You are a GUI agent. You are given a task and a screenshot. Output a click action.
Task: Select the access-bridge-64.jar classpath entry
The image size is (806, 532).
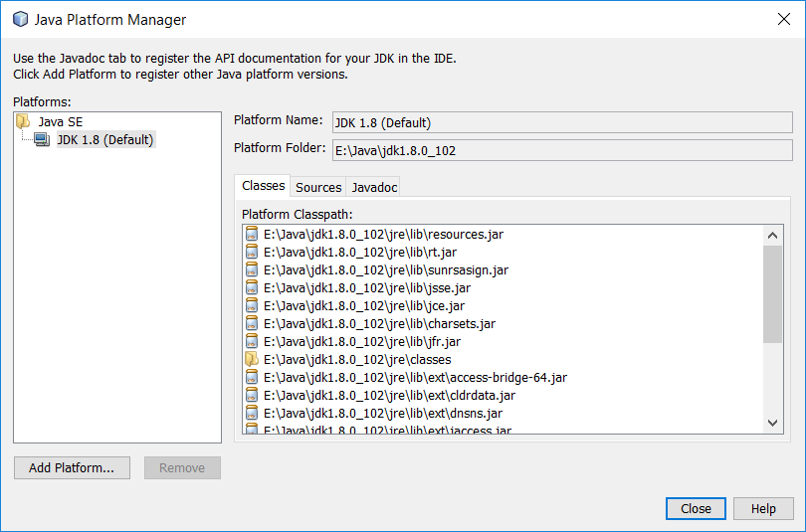pyautogui.click(x=415, y=378)
